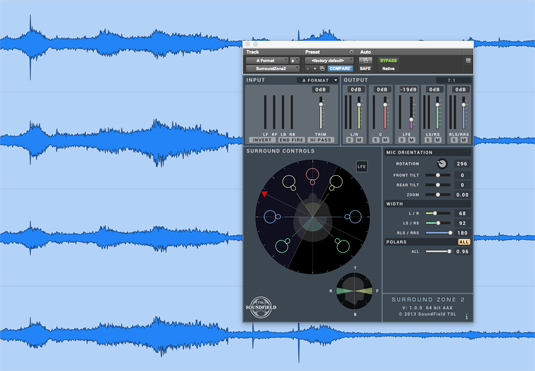
Task: Click the rotation value field showing 296
Action: pos(462,164)
